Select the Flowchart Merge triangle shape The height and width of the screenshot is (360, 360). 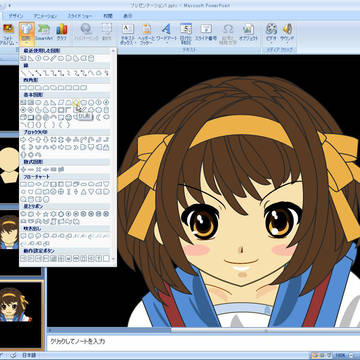tap(91, 192)
